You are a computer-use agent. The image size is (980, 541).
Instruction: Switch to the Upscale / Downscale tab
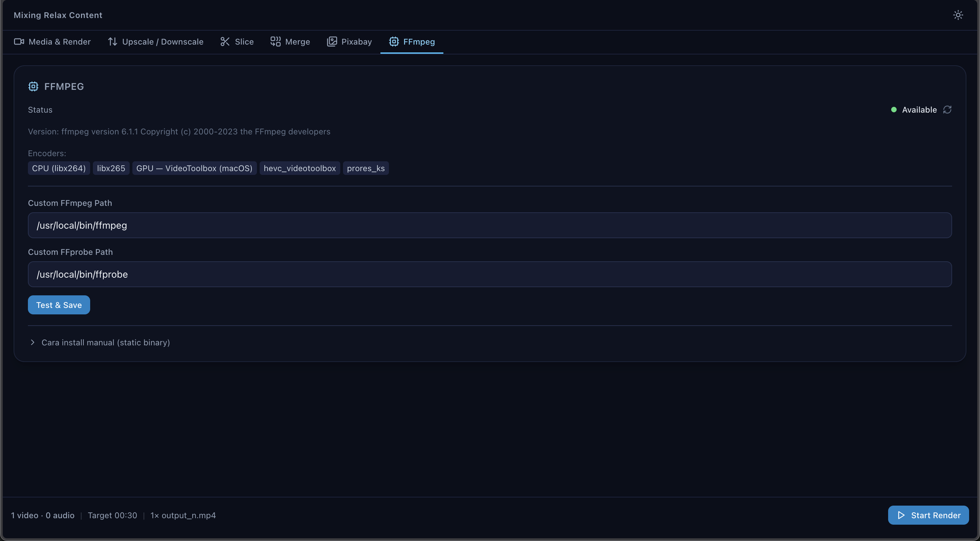point(156,42)
